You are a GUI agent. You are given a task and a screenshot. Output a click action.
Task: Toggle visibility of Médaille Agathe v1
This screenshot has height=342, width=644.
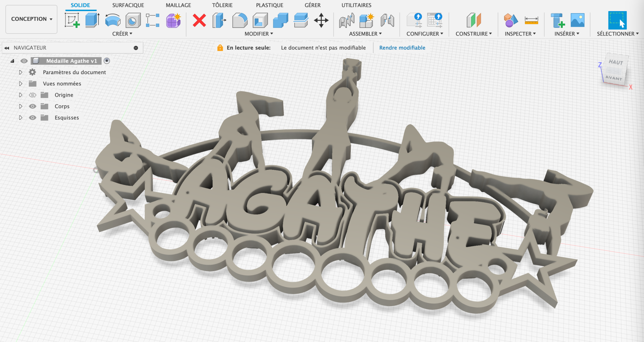pyautogui.click(x=24, y=61)
